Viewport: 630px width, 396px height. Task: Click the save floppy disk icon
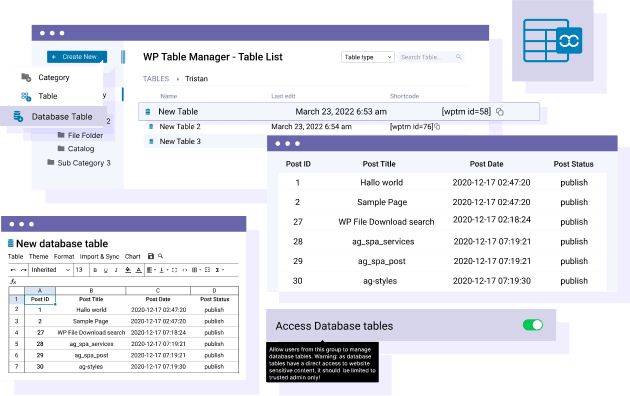tap(151, 256)
